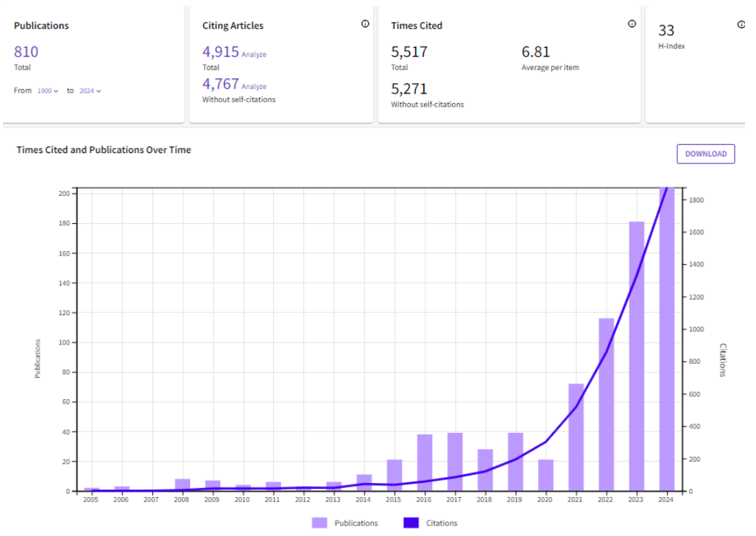Click the info icon in Times Cited card
The width and height of the screenshot is (756, 536).
(x=632, y=24)
